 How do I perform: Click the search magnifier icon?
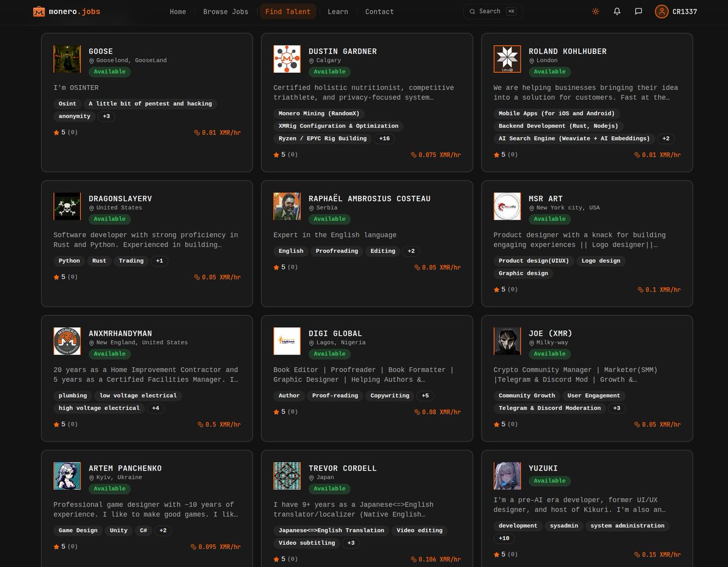[472, 11]
